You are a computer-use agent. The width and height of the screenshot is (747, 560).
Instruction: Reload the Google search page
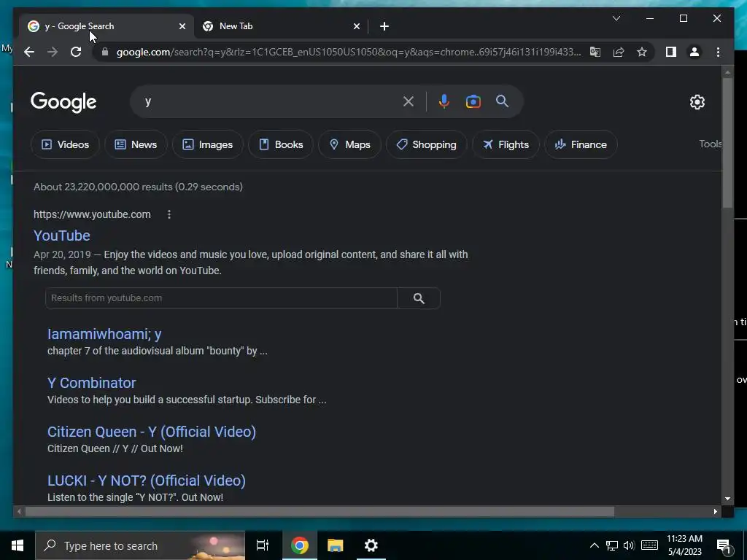pyautogui.click(x=76, y=52)
